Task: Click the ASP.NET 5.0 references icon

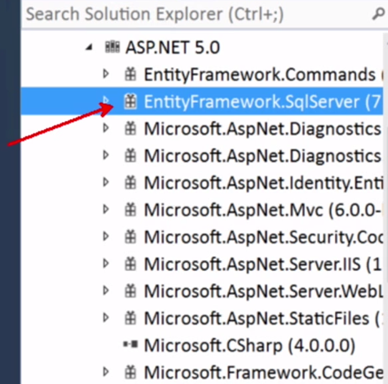Action: [112, 47]
